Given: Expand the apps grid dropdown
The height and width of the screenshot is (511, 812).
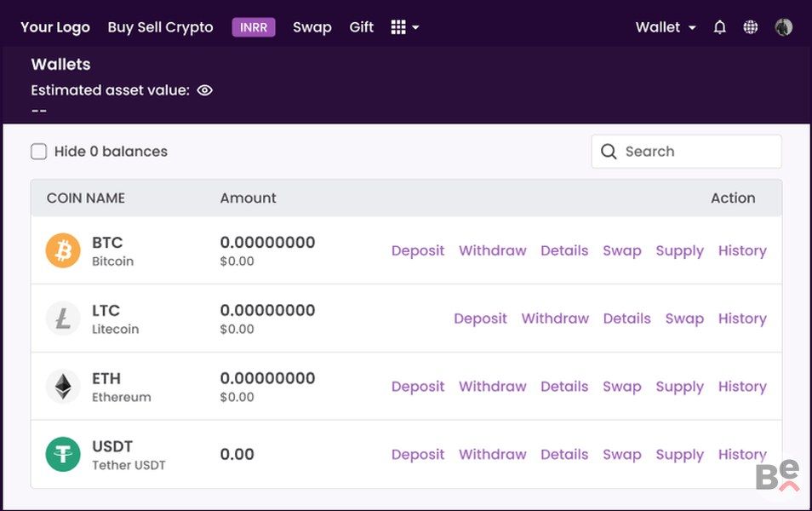Looking at the screenshot, I should [404, 27].
